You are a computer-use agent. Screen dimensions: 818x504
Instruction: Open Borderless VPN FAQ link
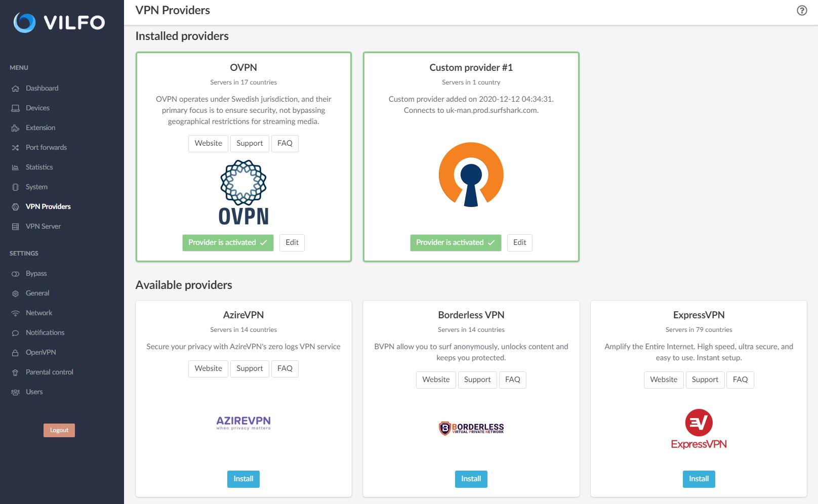tap(512, 380)
